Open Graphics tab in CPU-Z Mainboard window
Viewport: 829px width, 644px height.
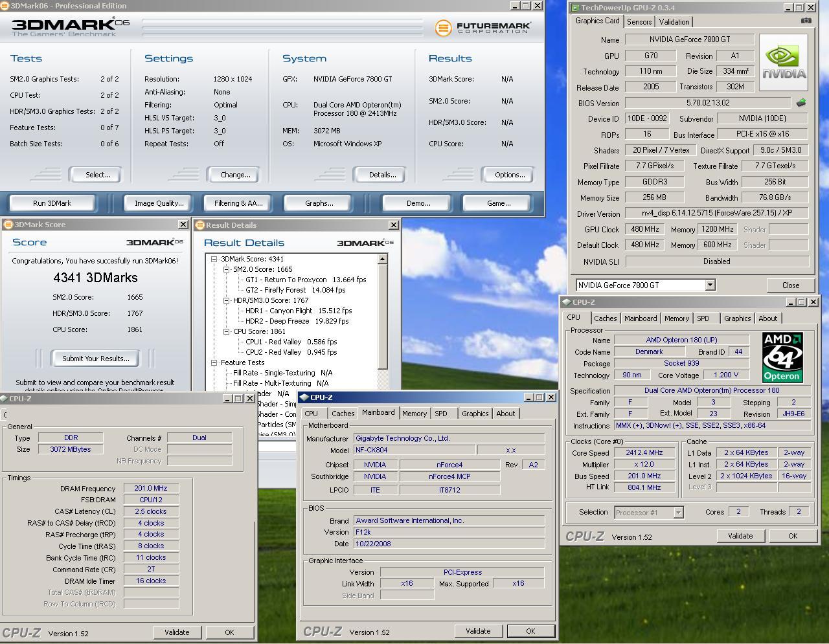(475, 414)
